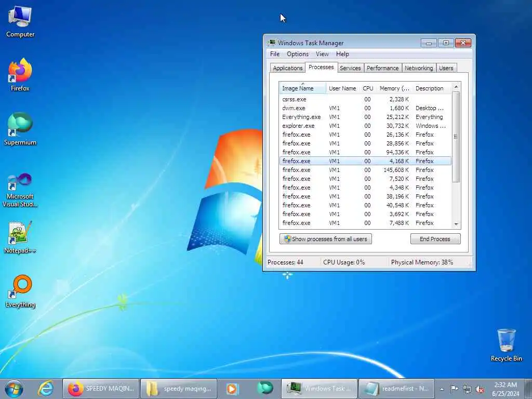This screenshot has width=532, height=399.
Task: Open the clock showing 2:32 AM
Action: [x=506, y=389]
